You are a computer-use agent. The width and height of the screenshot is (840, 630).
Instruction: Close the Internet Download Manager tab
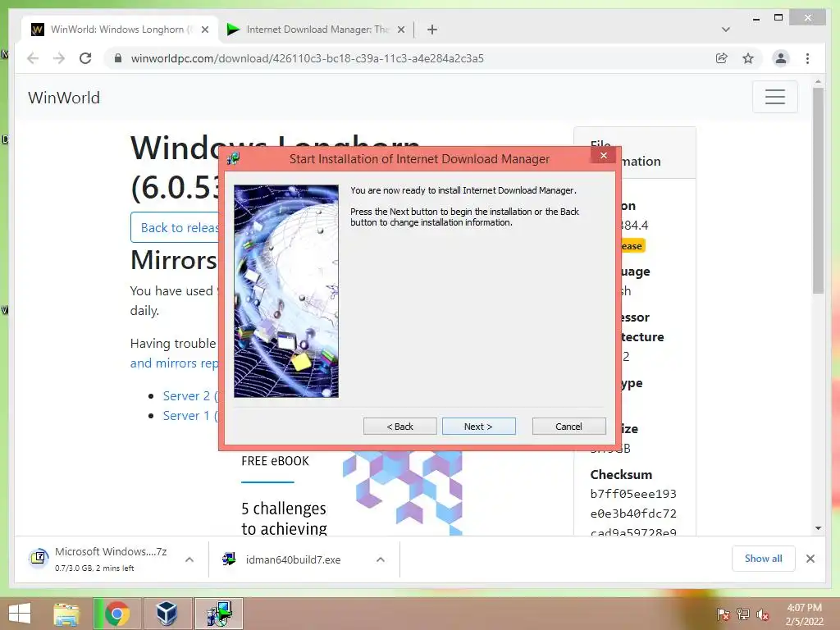pos(400,30)
